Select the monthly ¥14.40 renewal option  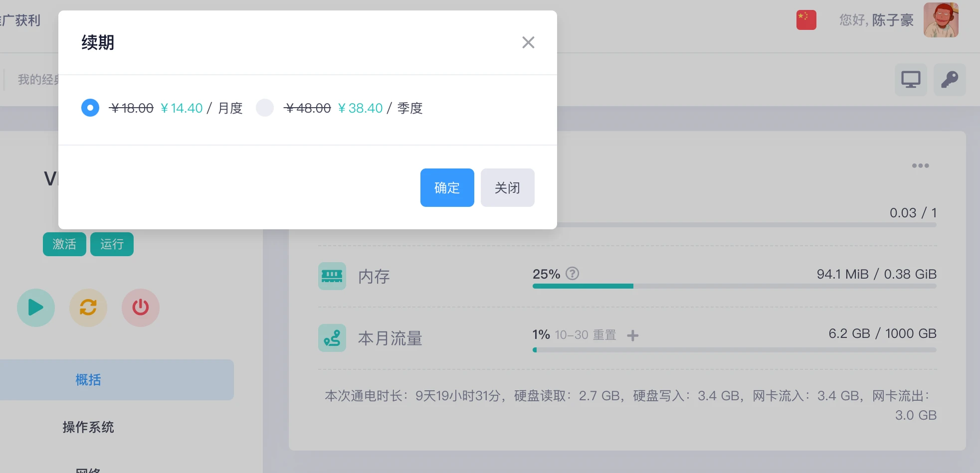(90, 108)
